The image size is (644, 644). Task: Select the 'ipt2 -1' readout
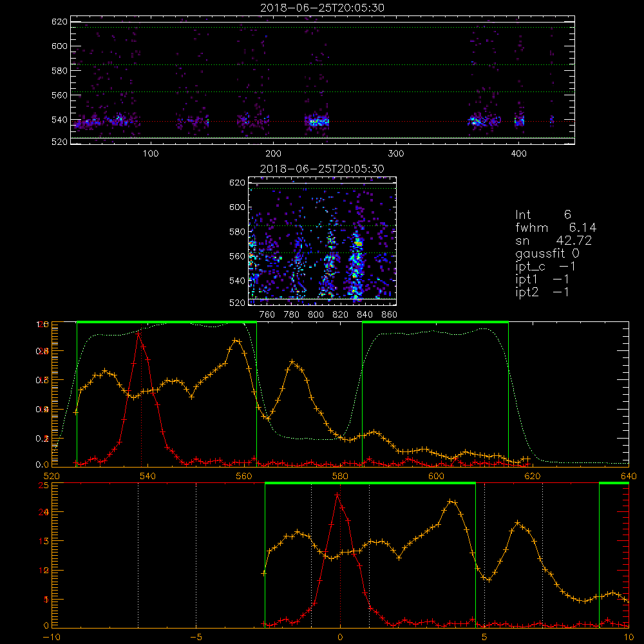pyautogui.click(x=542, y=292)
